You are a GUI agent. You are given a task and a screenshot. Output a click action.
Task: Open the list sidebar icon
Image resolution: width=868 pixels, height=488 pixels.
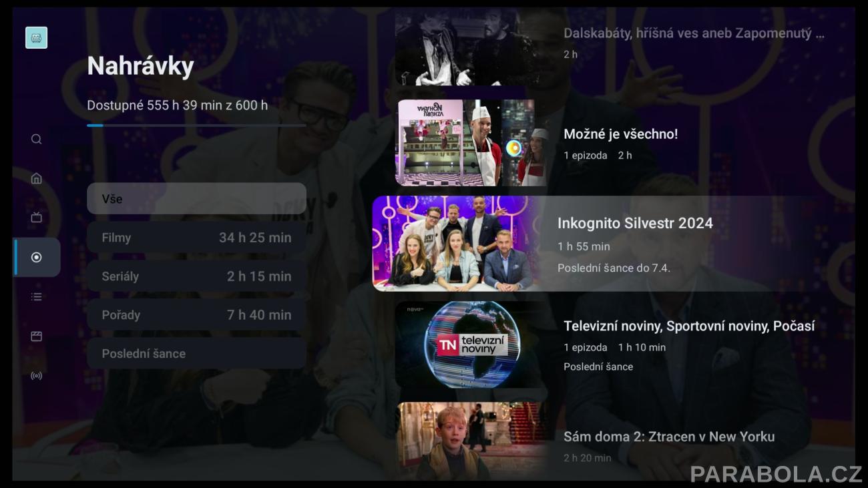pyautogui.click(x=37, y=296)
